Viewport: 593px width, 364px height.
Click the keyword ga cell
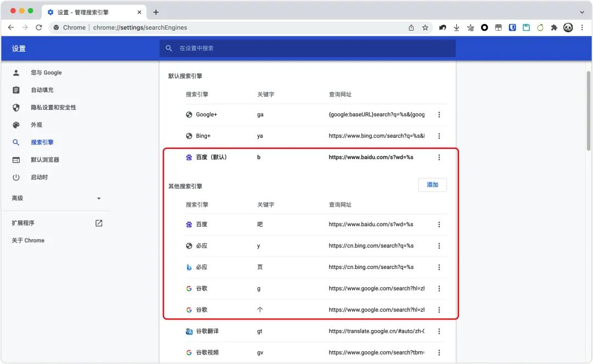(x=260, y=115)
